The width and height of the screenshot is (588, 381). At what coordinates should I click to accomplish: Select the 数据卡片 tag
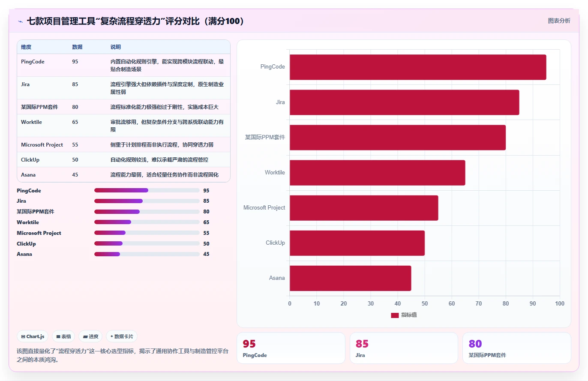tap(122, 336)
